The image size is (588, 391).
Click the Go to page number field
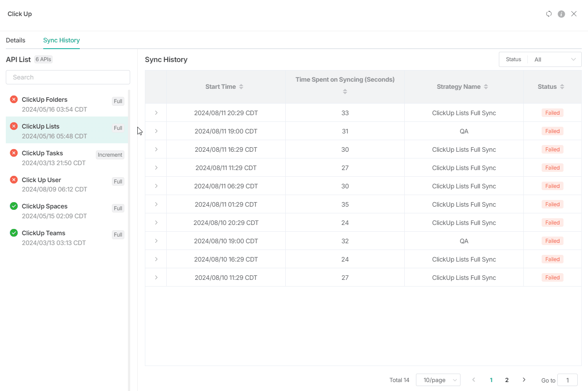pyautogui.click(x=567, y=380)
